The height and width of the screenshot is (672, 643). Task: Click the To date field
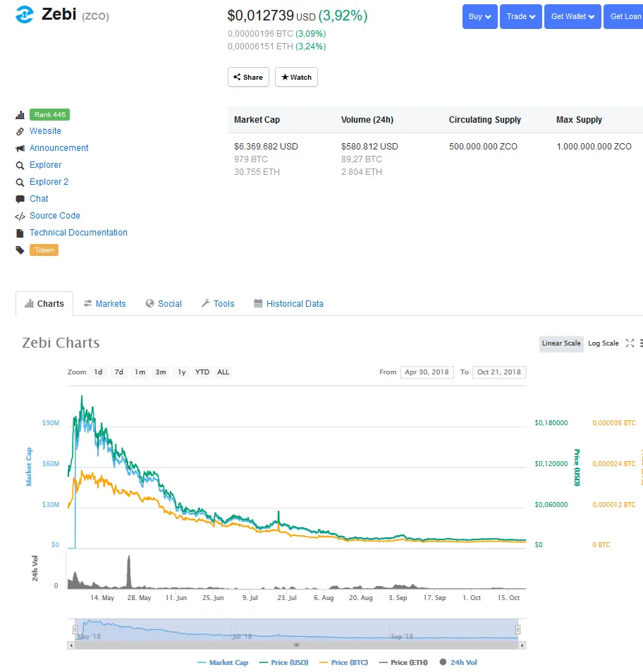tap(499, 372)
